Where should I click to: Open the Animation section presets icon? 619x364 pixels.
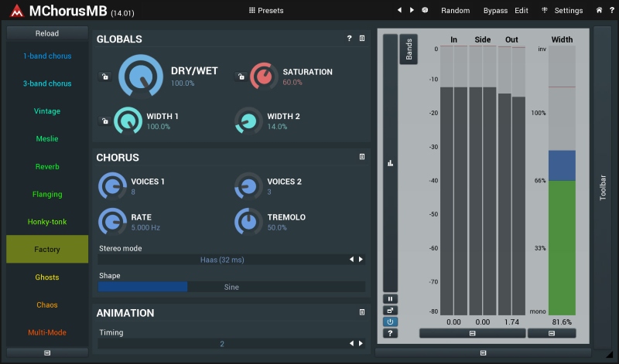point(362,312)
